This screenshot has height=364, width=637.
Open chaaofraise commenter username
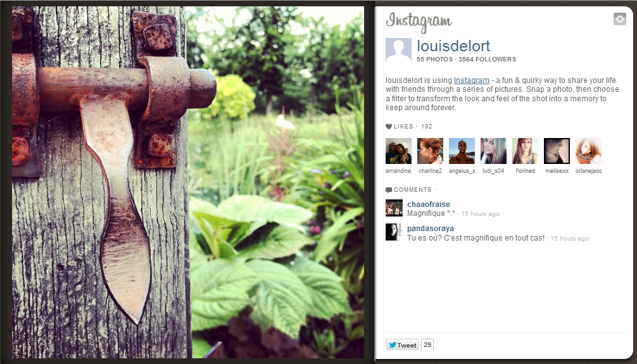pos(429,204)
